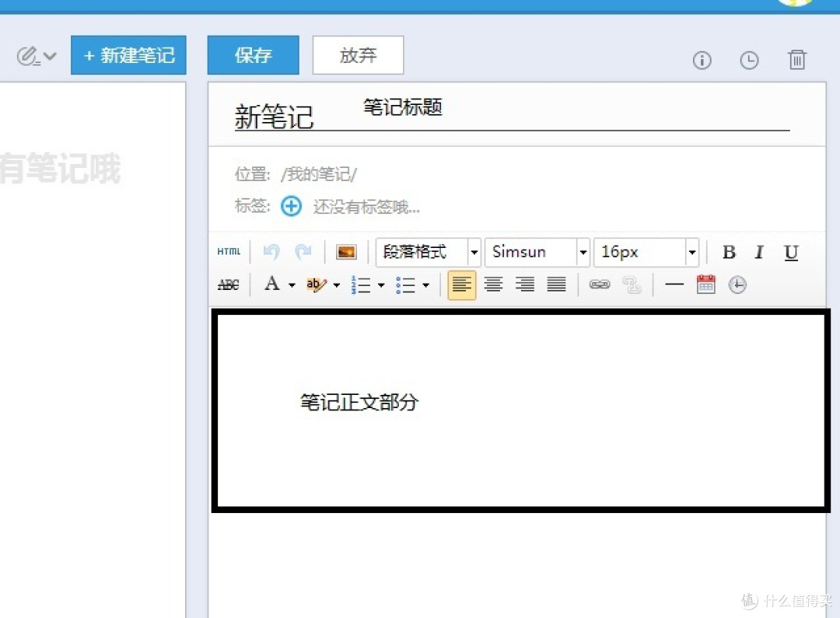Click the 还没有标签哦 tag placeholder

tap(366, 207)
